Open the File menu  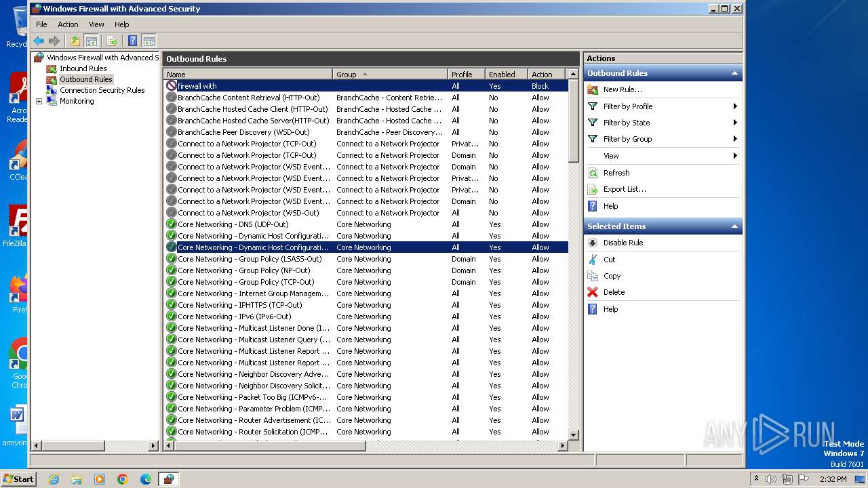(41, 24)
